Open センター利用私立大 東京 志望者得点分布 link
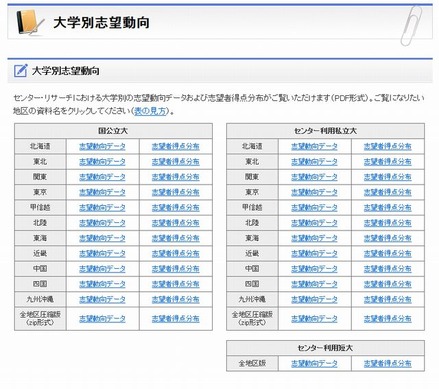This screenshot has width=439, height=389. (x=387, y=192)
